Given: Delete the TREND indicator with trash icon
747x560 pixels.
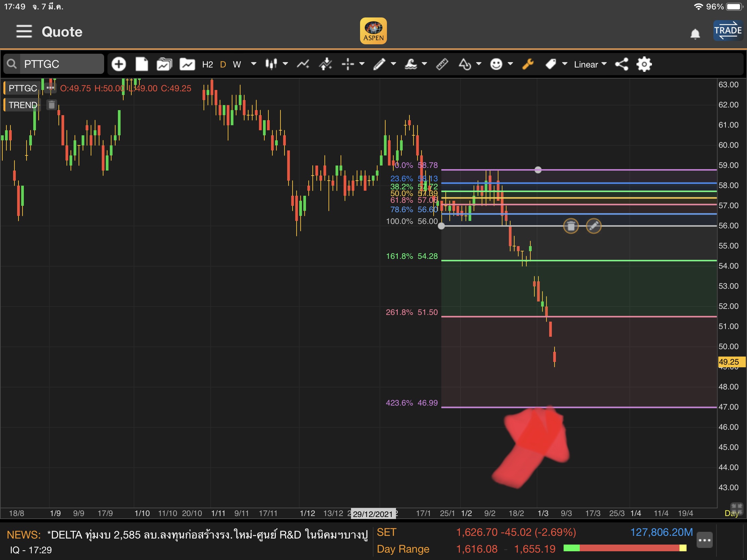Looking at the screenshot, I should point(51,105).
